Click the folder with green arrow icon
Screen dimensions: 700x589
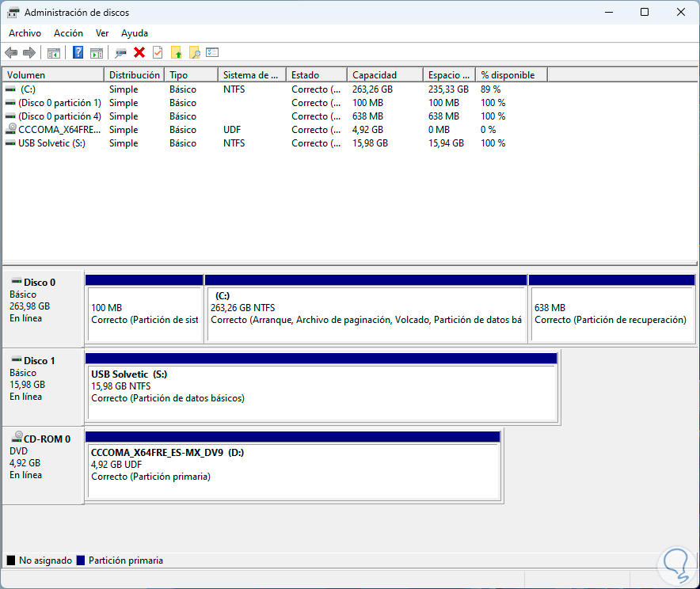[x=177, y=52]
